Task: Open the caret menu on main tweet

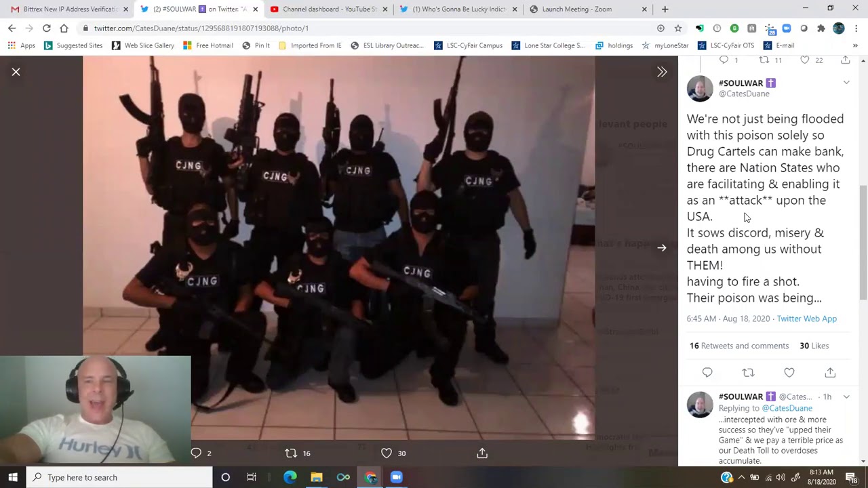Action: pyautogui.click(x=846, y=83)
